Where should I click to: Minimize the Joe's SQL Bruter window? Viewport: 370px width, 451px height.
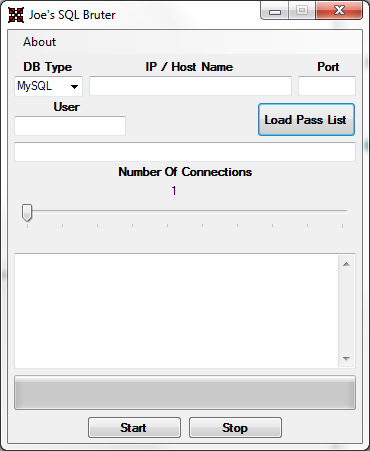[x=275, y=12]
